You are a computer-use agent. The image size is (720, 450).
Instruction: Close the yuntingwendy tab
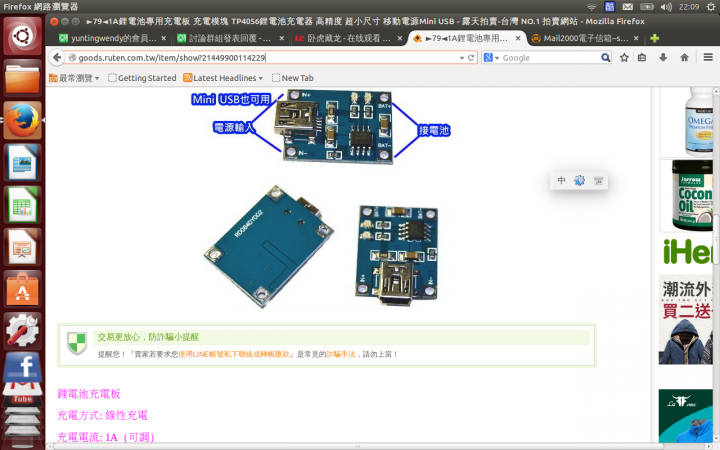click(x=163, y=38)
